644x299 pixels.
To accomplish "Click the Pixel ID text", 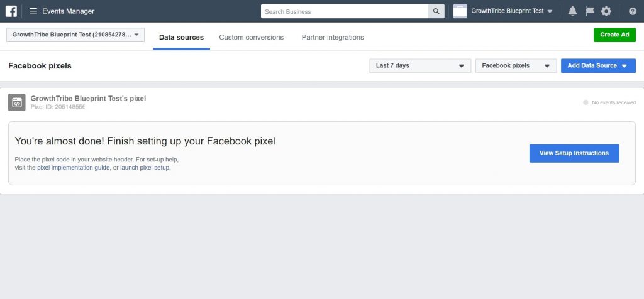I will (58, 107).
